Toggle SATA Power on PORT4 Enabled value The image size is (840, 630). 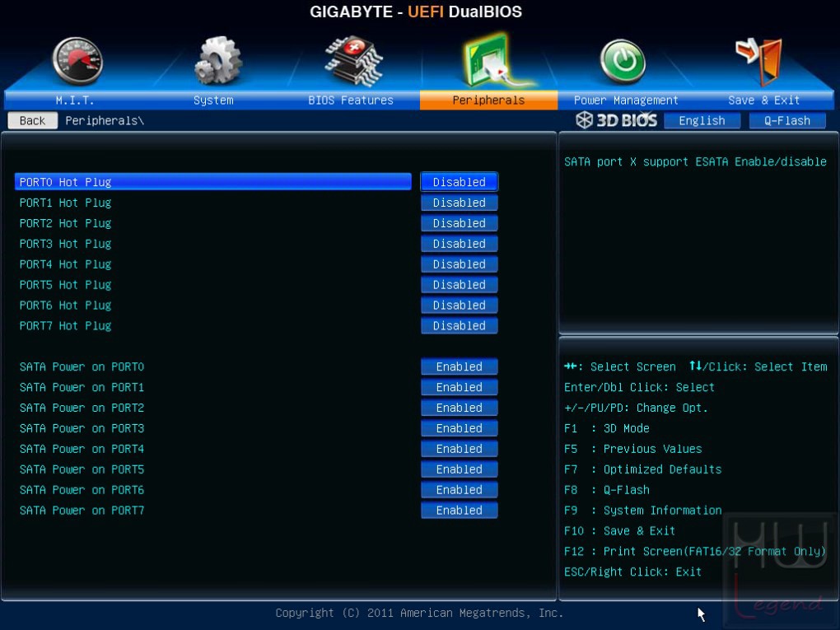[x=459, y=449]
